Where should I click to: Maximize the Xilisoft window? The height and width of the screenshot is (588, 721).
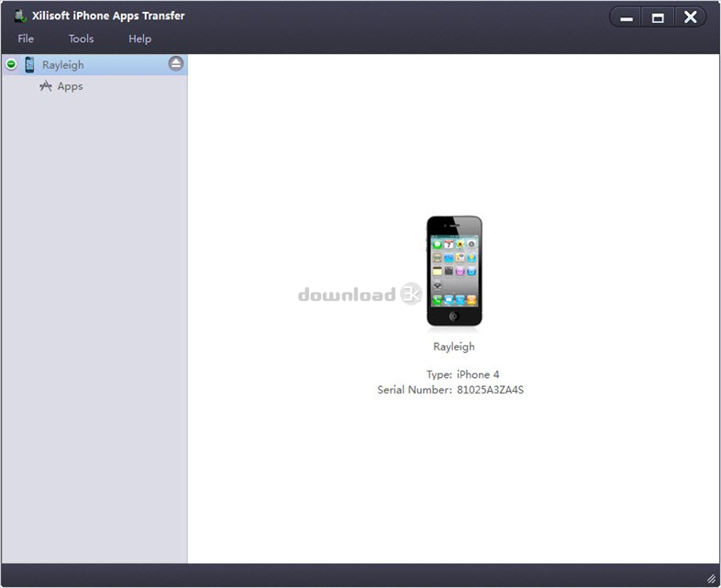(658, 17)
